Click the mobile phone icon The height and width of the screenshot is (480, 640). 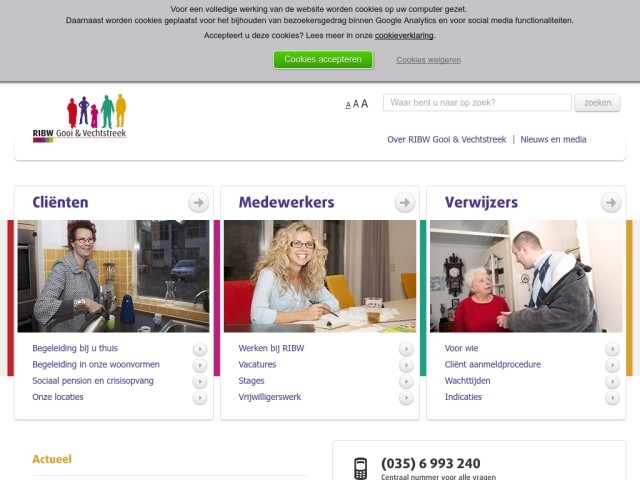[360, 468]
